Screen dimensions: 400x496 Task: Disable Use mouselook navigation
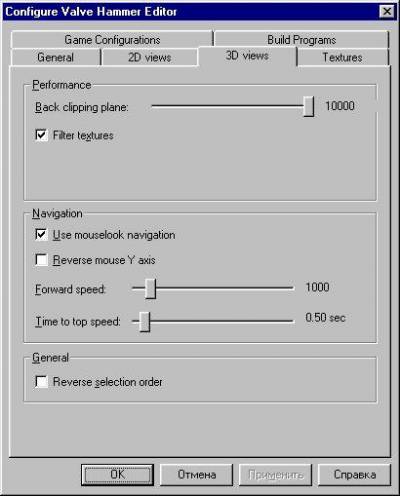click(41, 234)
